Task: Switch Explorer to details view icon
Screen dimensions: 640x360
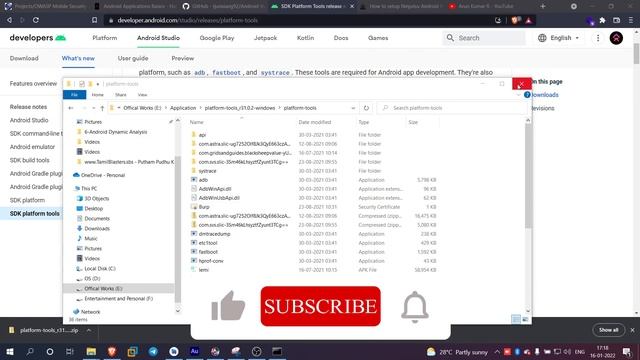Action: [516, 319]
